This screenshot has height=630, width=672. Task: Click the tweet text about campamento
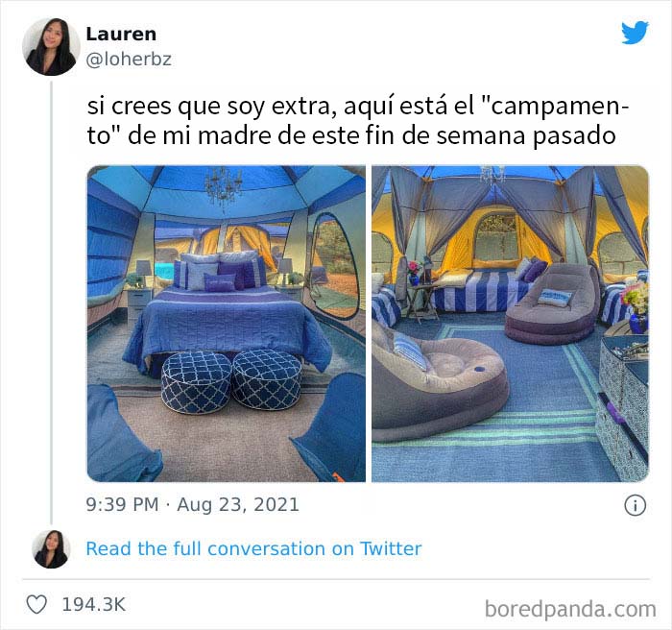tap(358, 120)
